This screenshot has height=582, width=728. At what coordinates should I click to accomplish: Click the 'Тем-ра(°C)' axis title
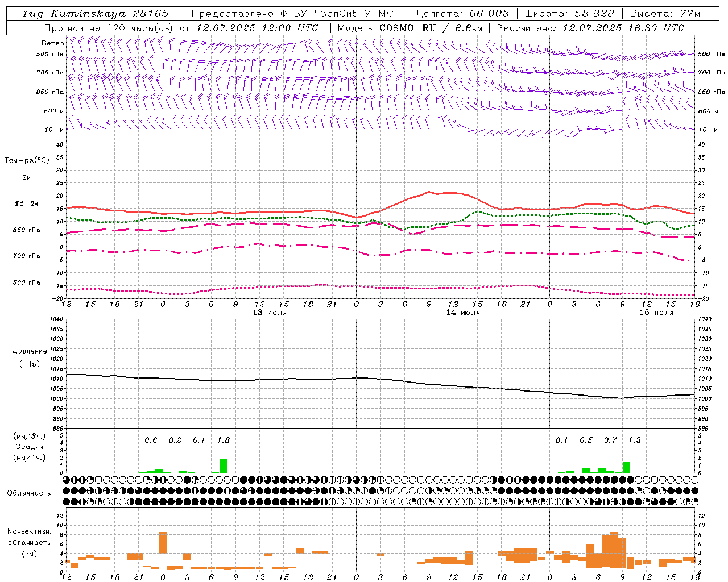coord(27,161)
